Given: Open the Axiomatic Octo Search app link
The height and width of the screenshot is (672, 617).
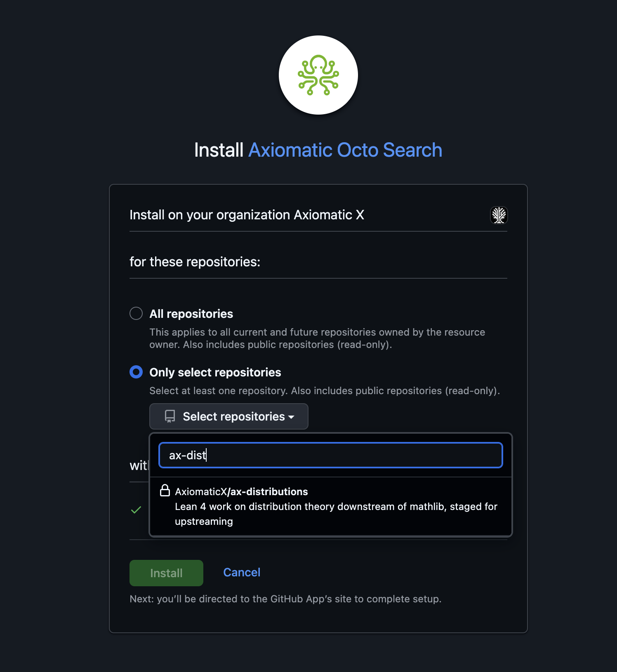Looking at the screenshot, I should (345, 150).
